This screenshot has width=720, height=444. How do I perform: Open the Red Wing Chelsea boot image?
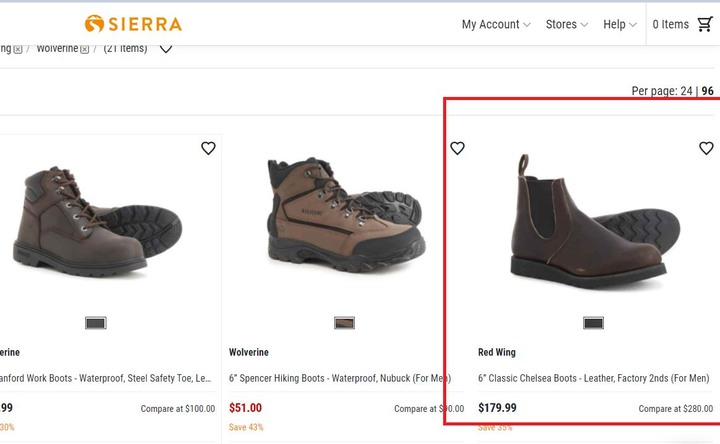(588, 220)
